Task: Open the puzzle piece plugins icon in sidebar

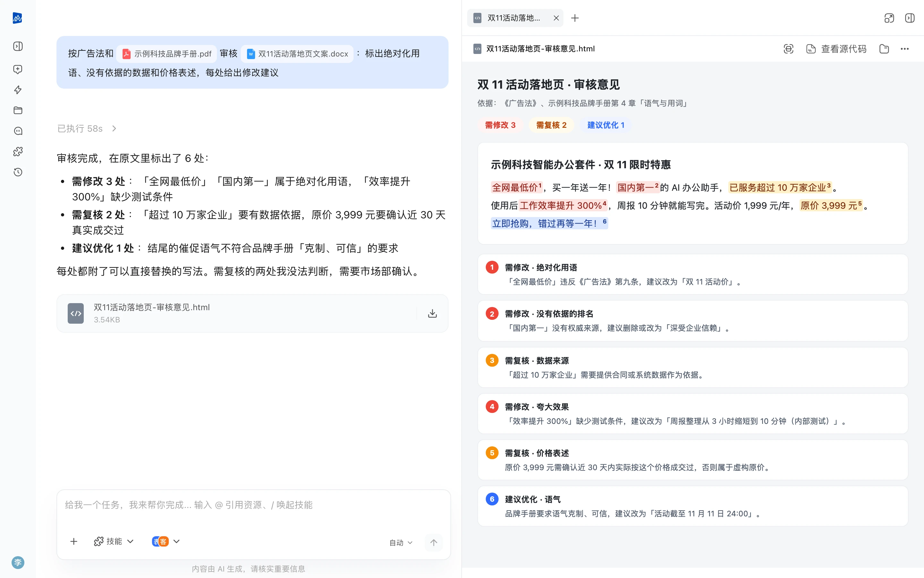Action: point(18,151)
